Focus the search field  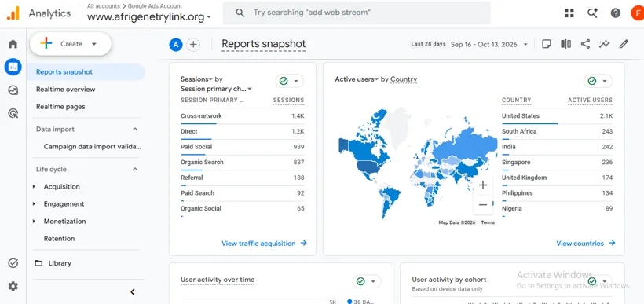pyautogui.click(x=357, y=13)
